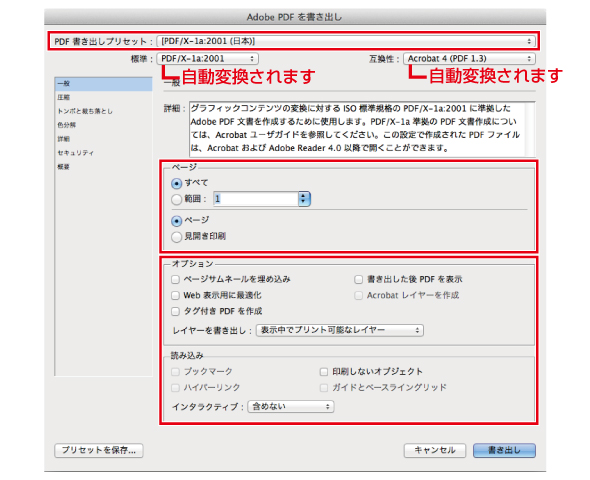The width and height of the screenshot is (590, 480).
Task: Open the レイヤーを書き出し dropdown
Action: [340, 330]
